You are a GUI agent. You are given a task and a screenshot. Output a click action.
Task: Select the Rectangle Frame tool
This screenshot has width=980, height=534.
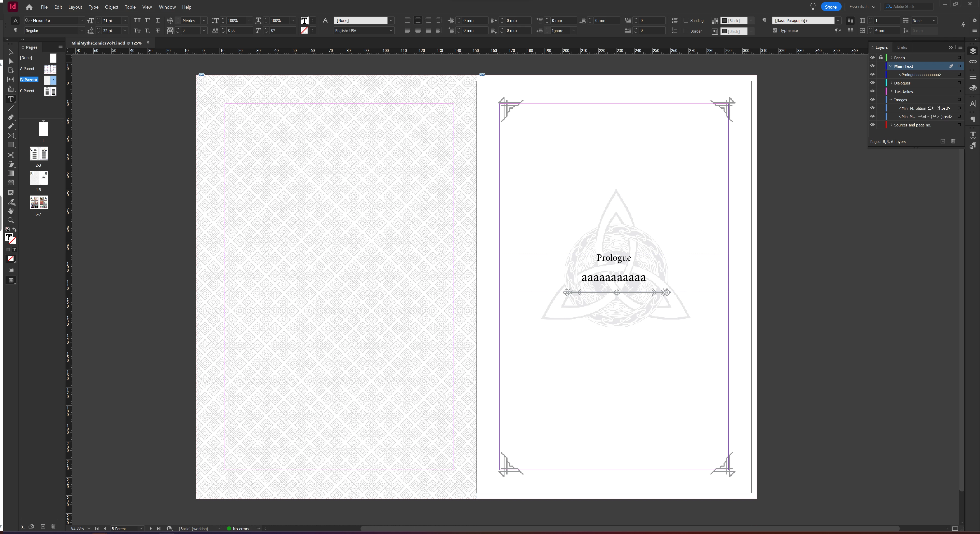[11, 136]
